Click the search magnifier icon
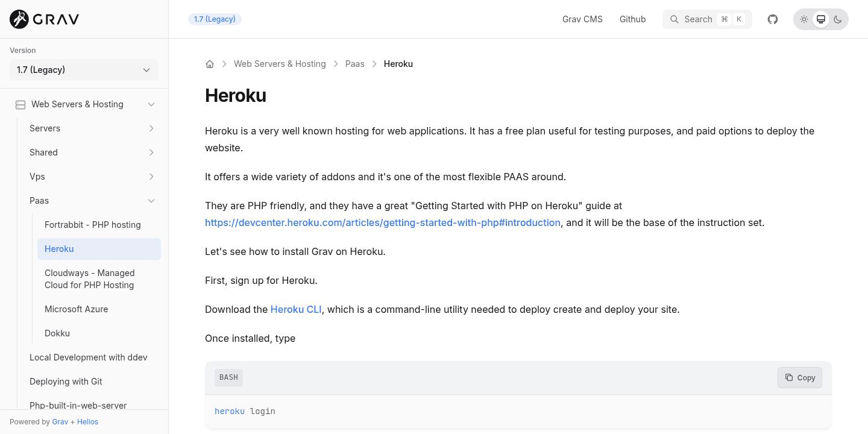The height and width of the screenshot is (434, 868). click(675, 19)
